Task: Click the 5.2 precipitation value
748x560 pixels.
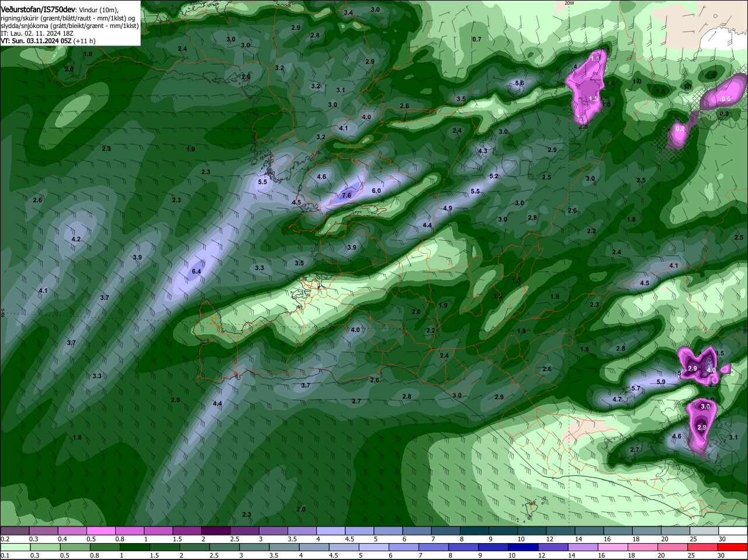Action: pyautogui.click(x=494, y=176)
